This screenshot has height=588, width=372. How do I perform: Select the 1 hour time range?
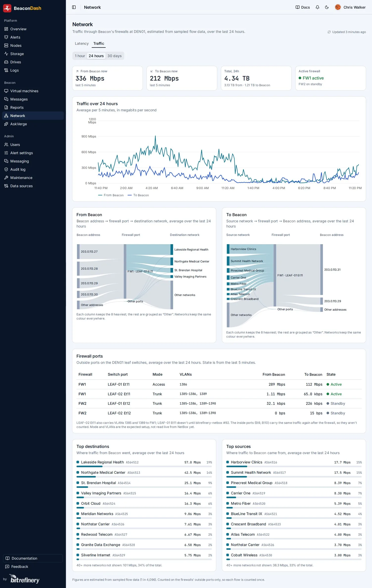tap(80, 56)
